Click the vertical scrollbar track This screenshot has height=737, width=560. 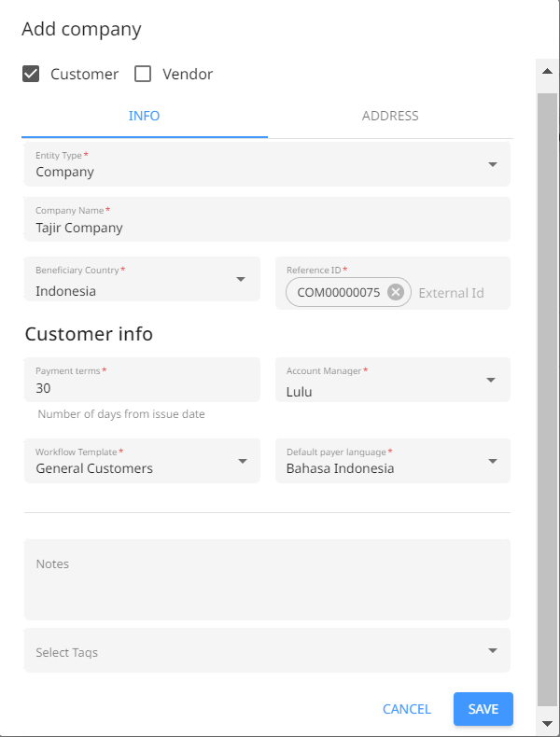(547, 399)
